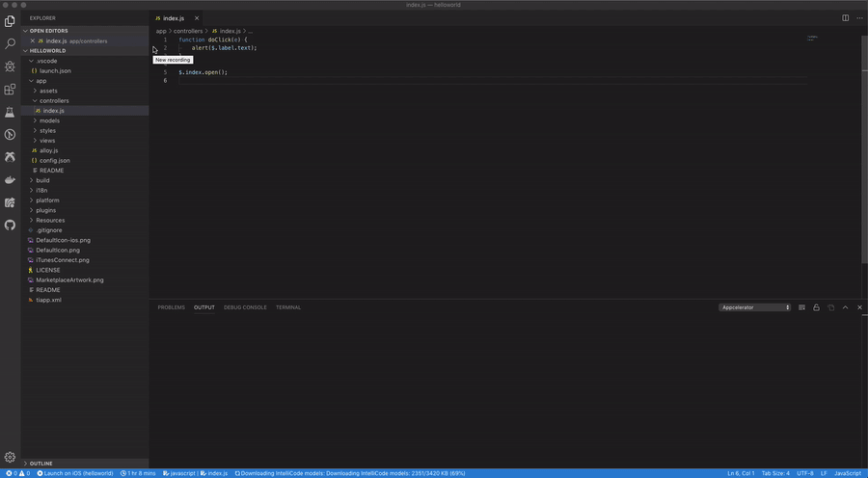Viewport: 868px width, 478px height.
Task: Collapse the controllers folder
Action: click(85, 100)
